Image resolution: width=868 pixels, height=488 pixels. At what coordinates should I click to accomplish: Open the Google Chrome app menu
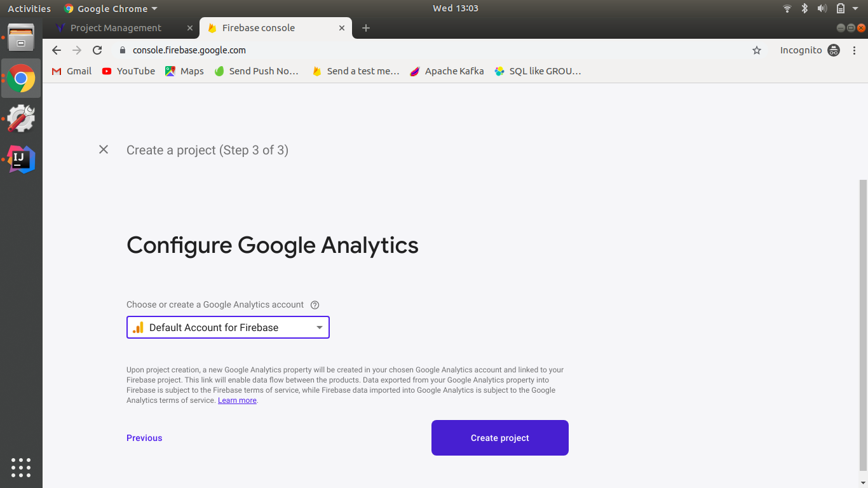coord(111,8)
